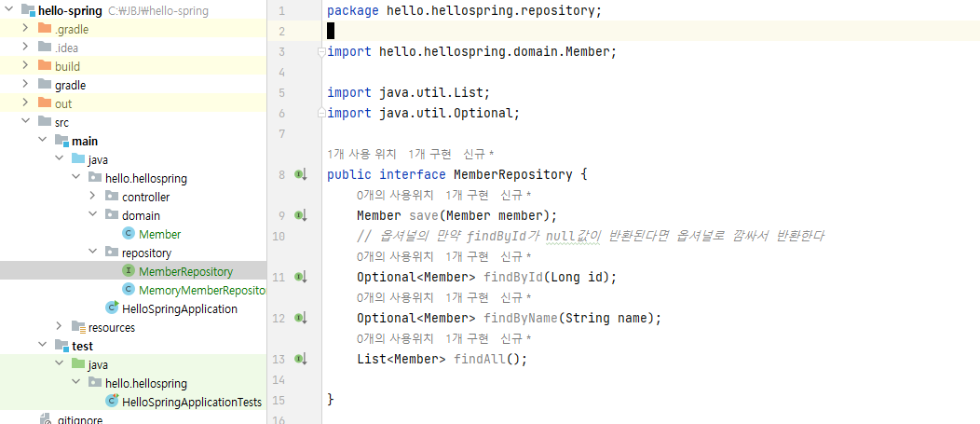
Task: Click the HelloSpringApplication runnable class icon
Action: [x=113, y=308]
